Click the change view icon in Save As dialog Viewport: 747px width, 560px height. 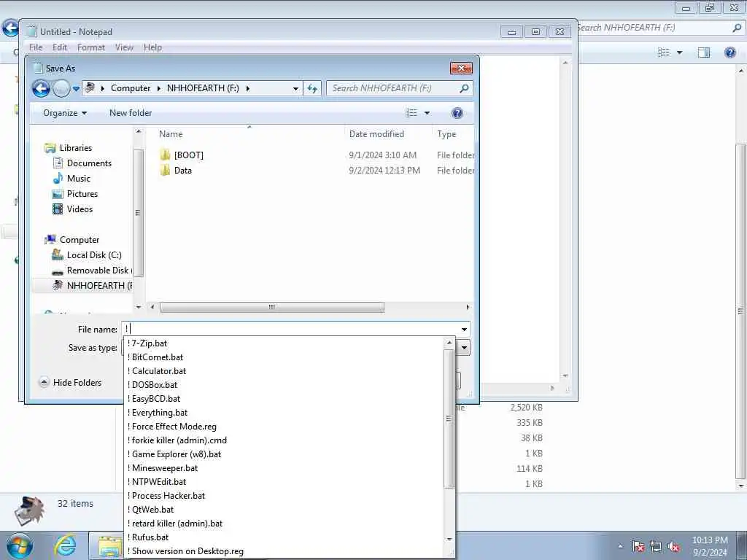tap(411, 113)
